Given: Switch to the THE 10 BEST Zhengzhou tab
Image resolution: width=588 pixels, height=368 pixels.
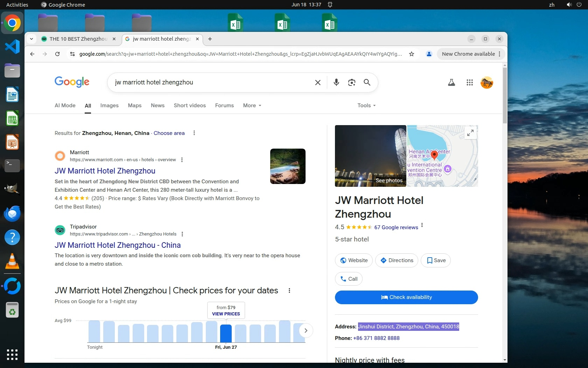Looking at the screenshot, I should point(78,39).
